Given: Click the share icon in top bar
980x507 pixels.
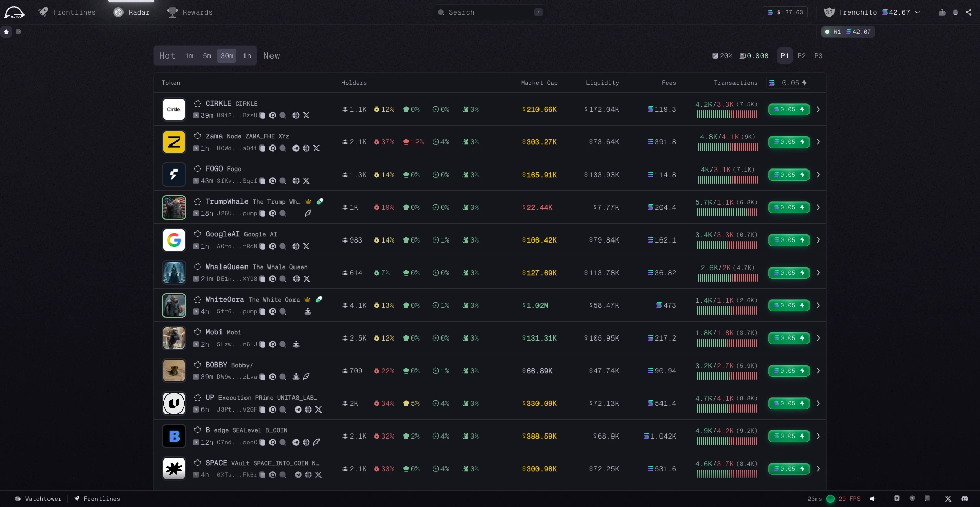Looking at the screenshot, I should coord(968,12).
